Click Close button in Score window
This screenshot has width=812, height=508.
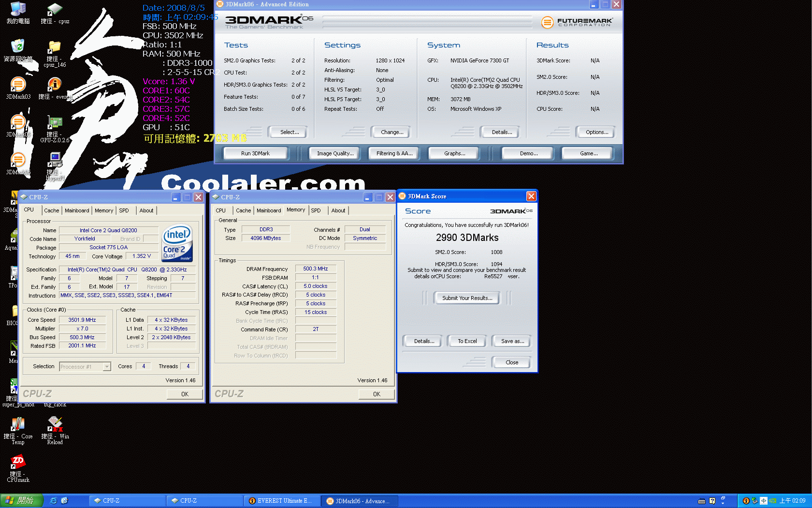pyautogui.click(x=511, y=362)
